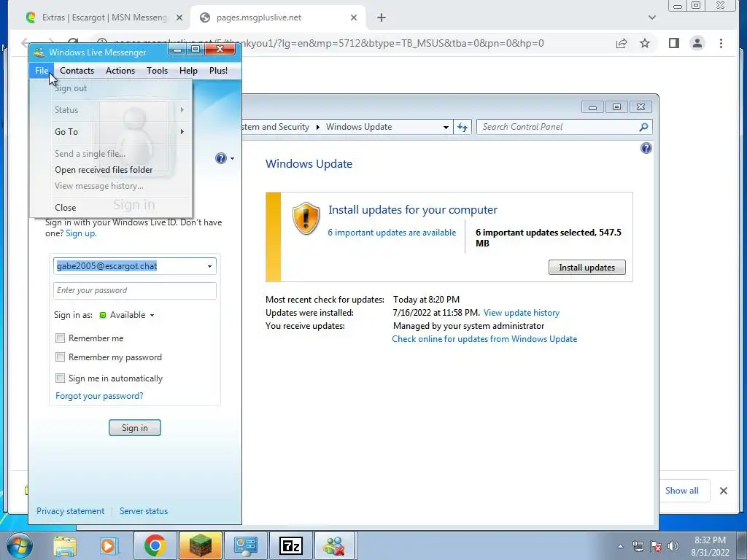This screenshot has width=747, height=560.
Task: Tick Sign me in automatically
Action: point(60,378)
